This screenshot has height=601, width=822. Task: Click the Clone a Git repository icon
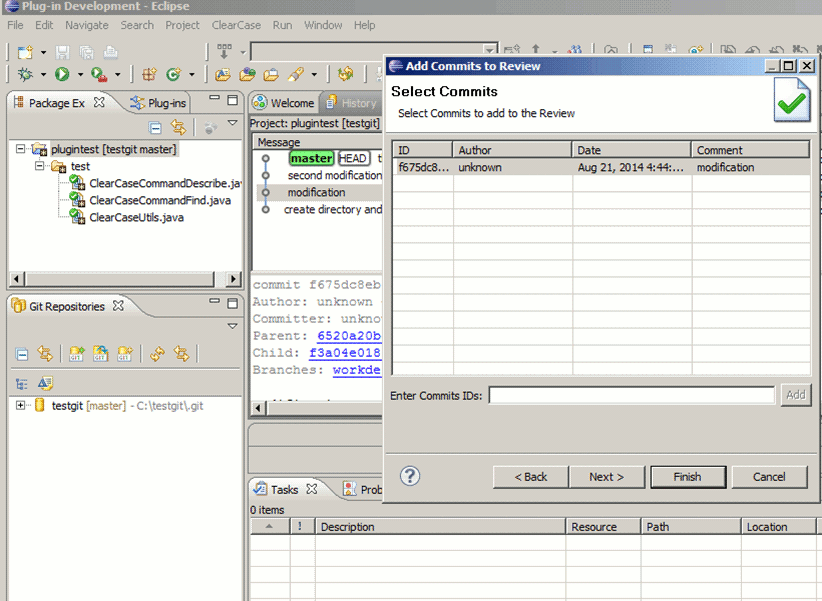coord(100,353)
